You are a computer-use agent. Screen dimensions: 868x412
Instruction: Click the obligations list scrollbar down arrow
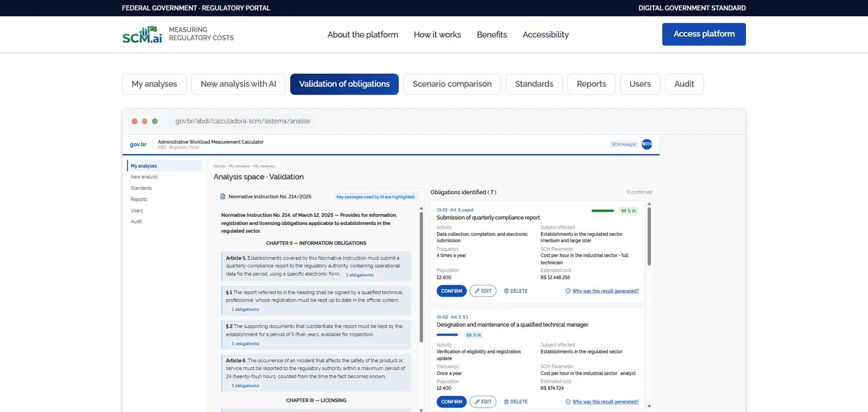649,406
